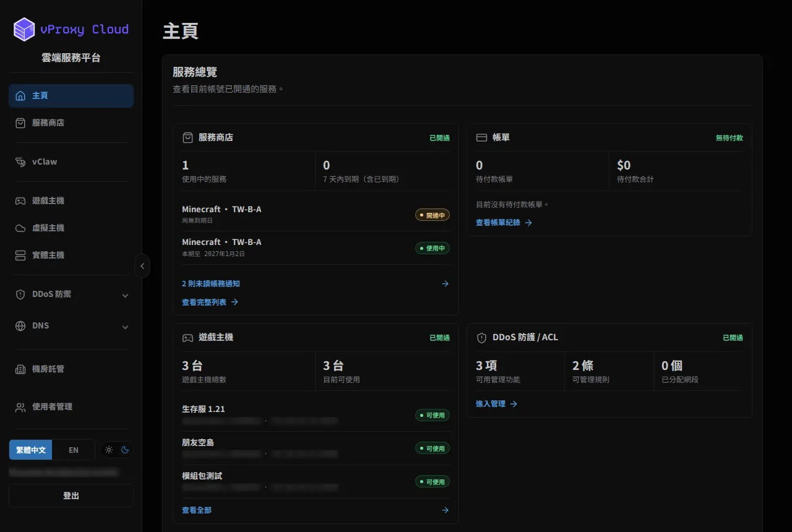
Task: Select 繁體中文 language option
Action: pyautogui.click(x=31, y=450)
